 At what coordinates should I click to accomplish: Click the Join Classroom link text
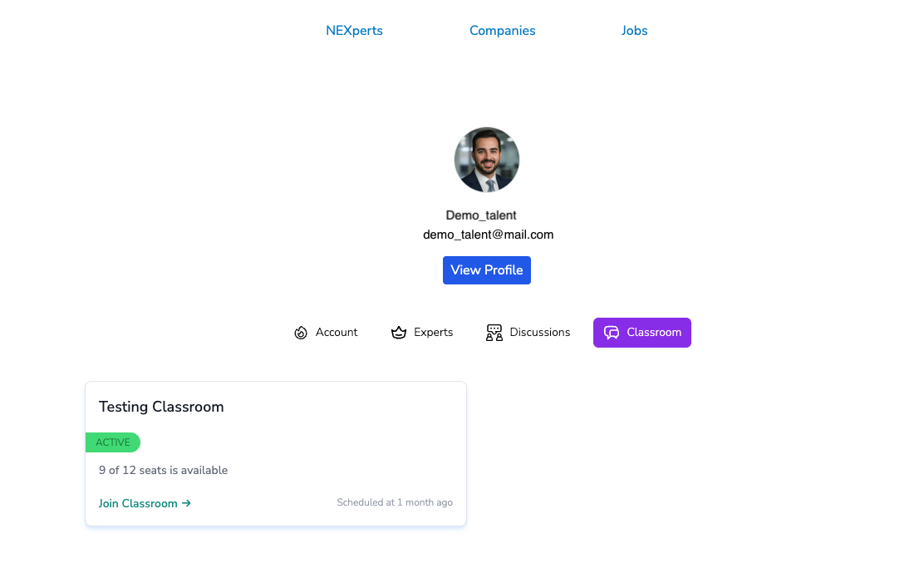tap(138, 503)
